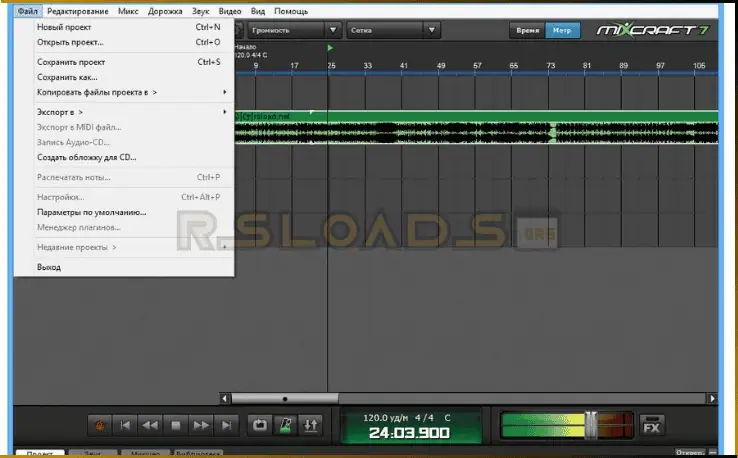Select Сохранить как... menu entry
Image resolution: width=738 pixels, height=458 pixels.
(67, 77)
